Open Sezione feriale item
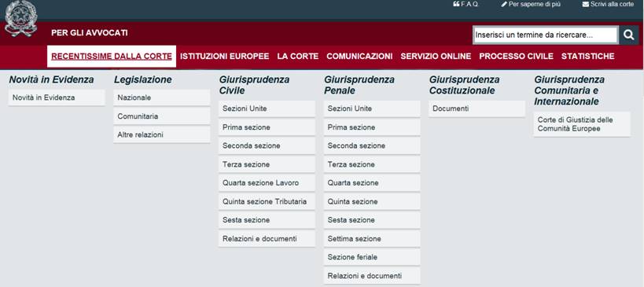This screenshot has height=287, width=644. (x=372, y=257)
